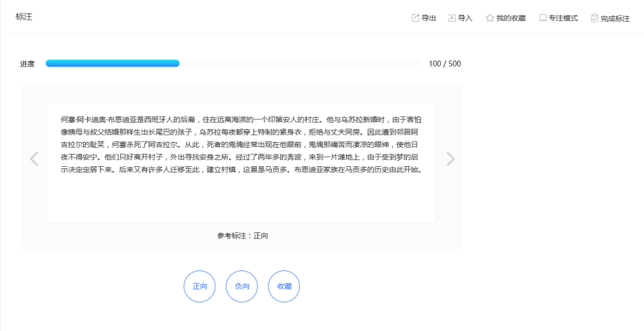This screenshot has width=644, height=331.
Task: Go to previous text with left chevron
Action: 34,159
